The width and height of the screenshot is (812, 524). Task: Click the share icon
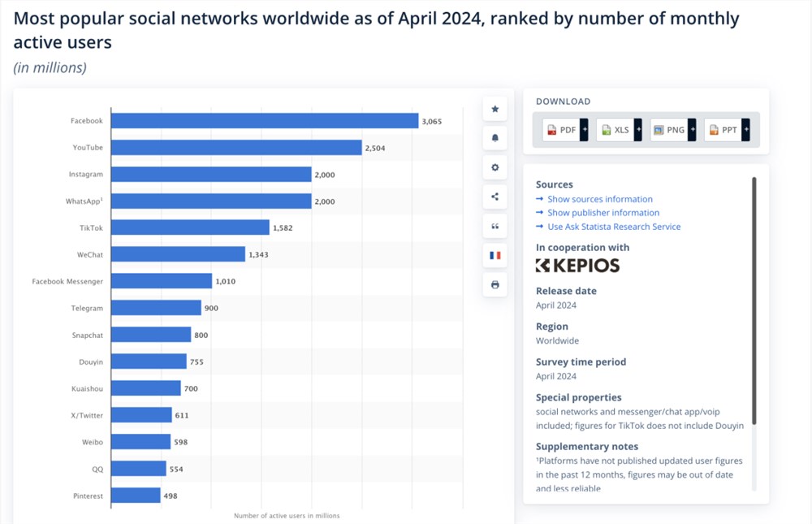click(495, 197)
